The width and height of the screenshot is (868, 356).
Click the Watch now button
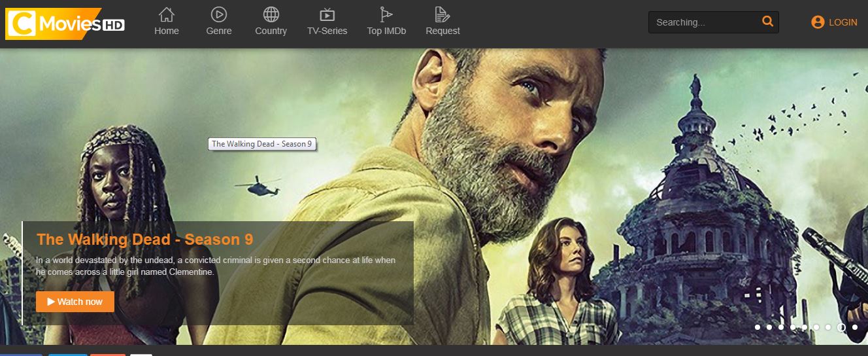pyautogui.click(x=75, y=302)
